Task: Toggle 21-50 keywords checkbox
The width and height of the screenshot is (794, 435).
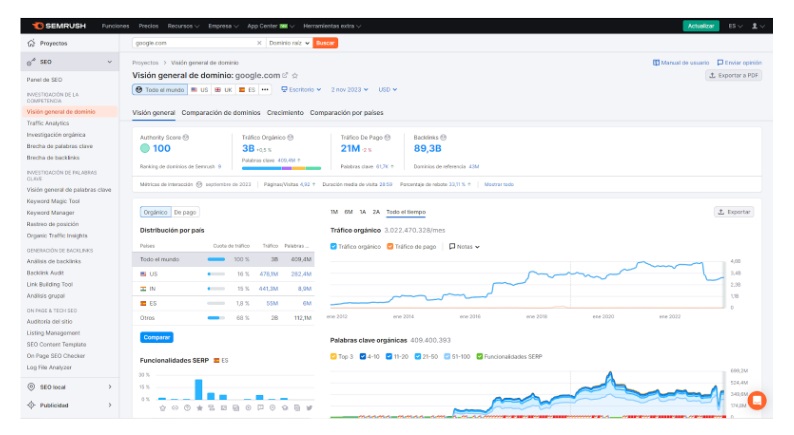Action: pos(418,357)
